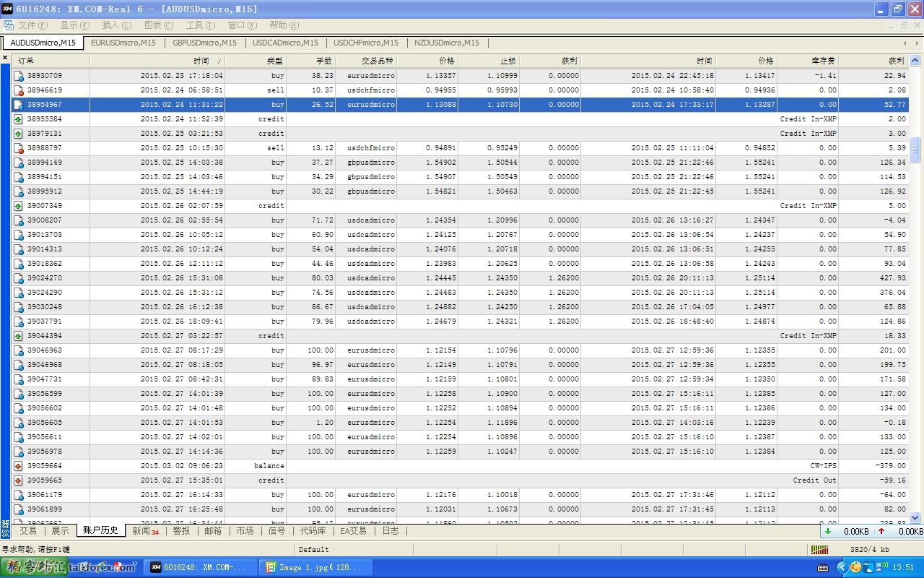Image resolution: width=924 pixels, height=578 pixels.
Task: Sort by the 库存费 column header
Action: 808,61
